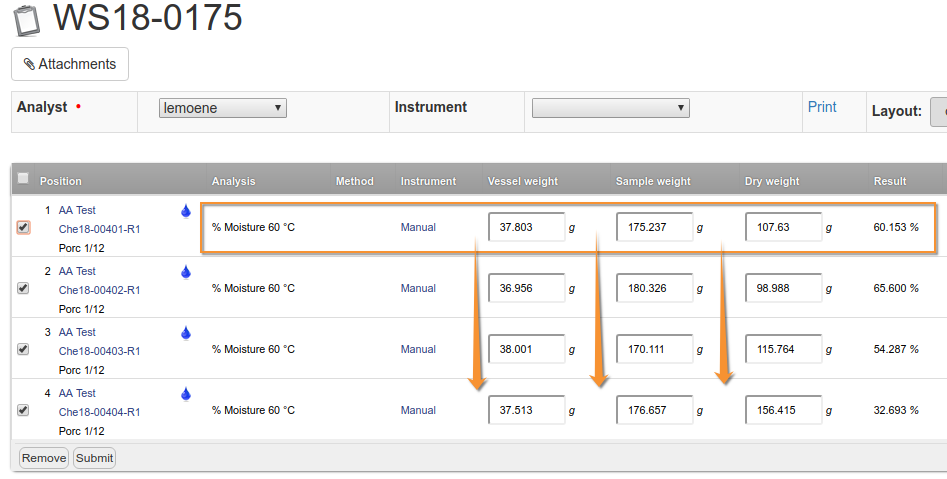This screenshot has width=947, height=479.
Task: Click the water drop icon for Che18-00401-R1
Action: (185, 211)
